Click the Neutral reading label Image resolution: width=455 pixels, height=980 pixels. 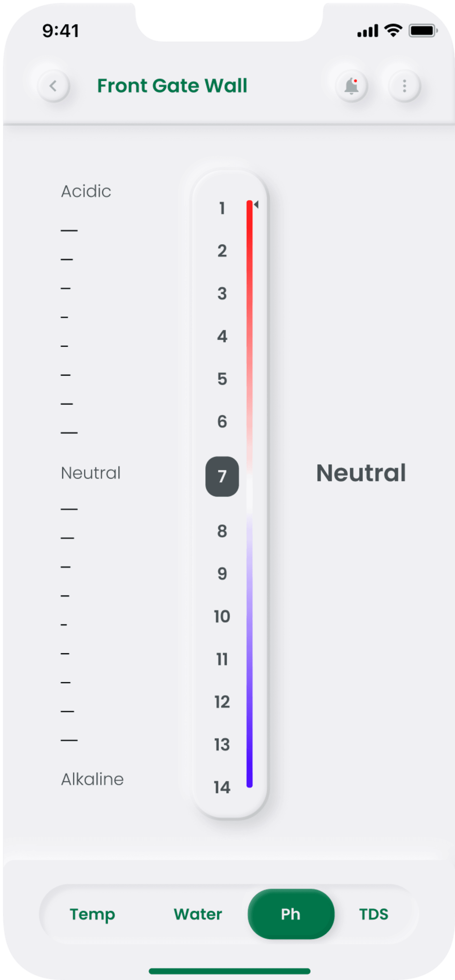tap(361, 473)
